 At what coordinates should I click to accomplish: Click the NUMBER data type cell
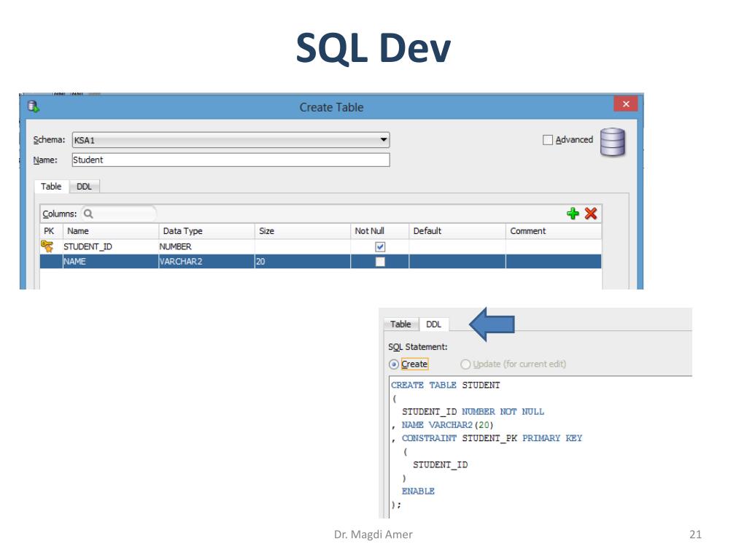[x=206, y=246]
